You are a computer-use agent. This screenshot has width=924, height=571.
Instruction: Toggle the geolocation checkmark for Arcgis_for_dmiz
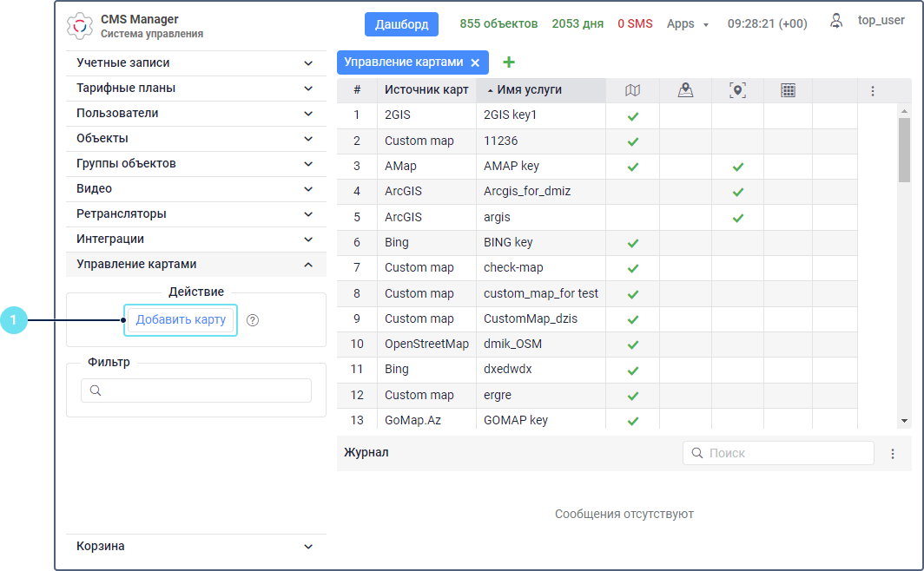click(737, 192)
